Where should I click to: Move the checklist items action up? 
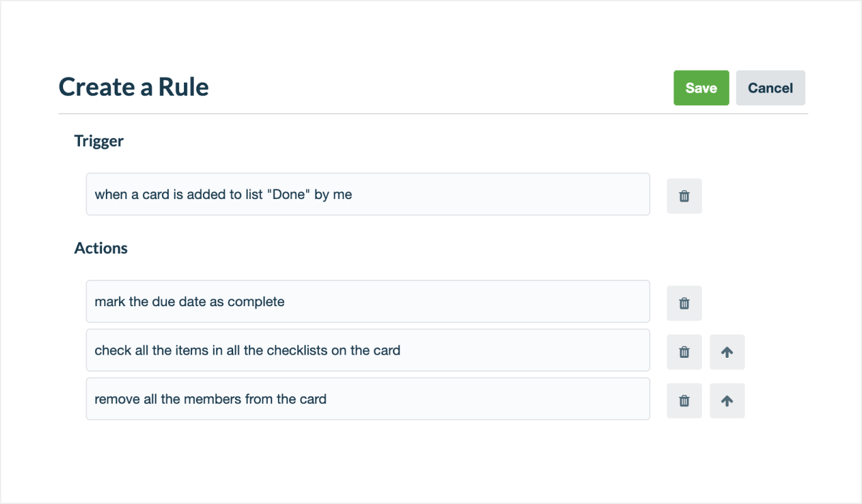(x=727, y=352)
